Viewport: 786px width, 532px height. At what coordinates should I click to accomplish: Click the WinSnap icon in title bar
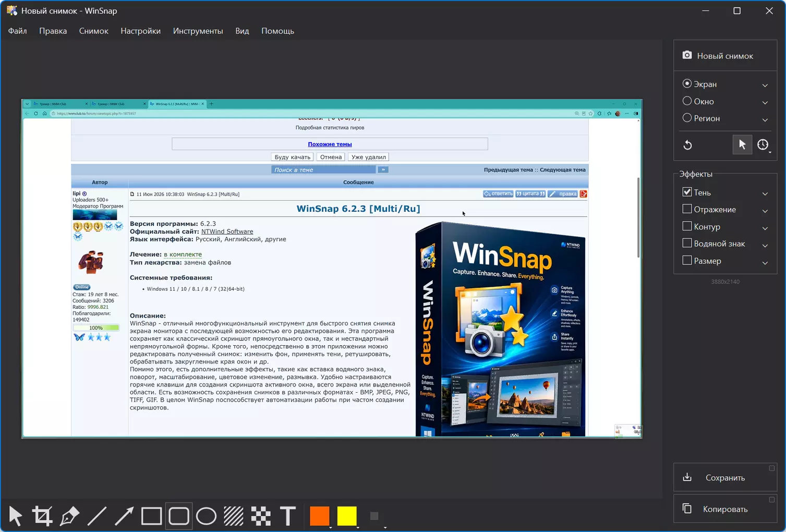pos(11,10)
